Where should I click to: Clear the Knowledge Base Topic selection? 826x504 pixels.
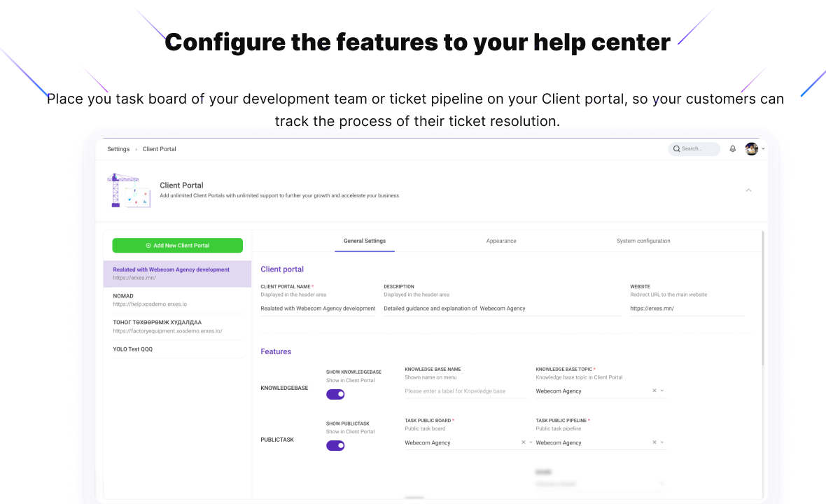click(654, 391)
